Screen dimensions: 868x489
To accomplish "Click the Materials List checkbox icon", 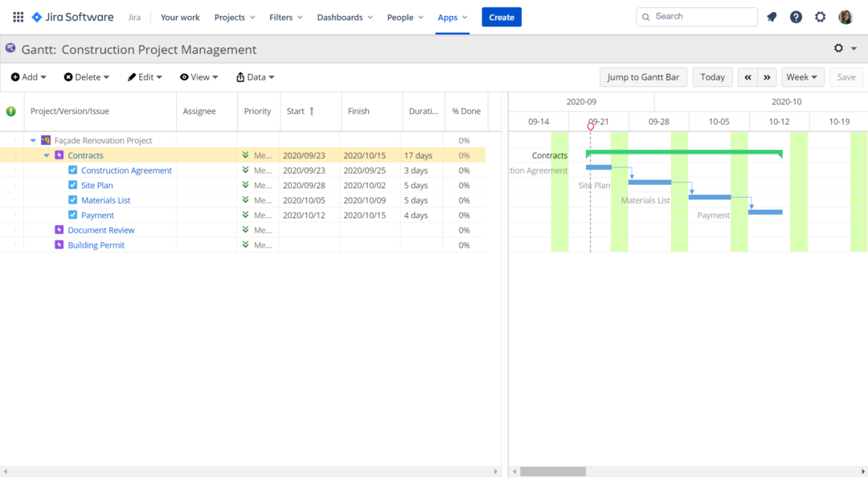I will (72, 199).
